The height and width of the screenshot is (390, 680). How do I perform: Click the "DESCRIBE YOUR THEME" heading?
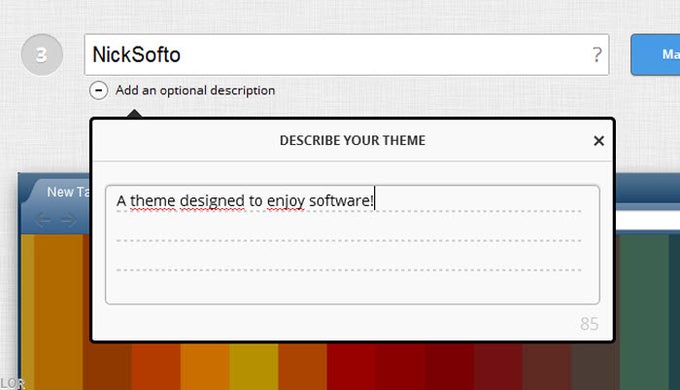352,141
